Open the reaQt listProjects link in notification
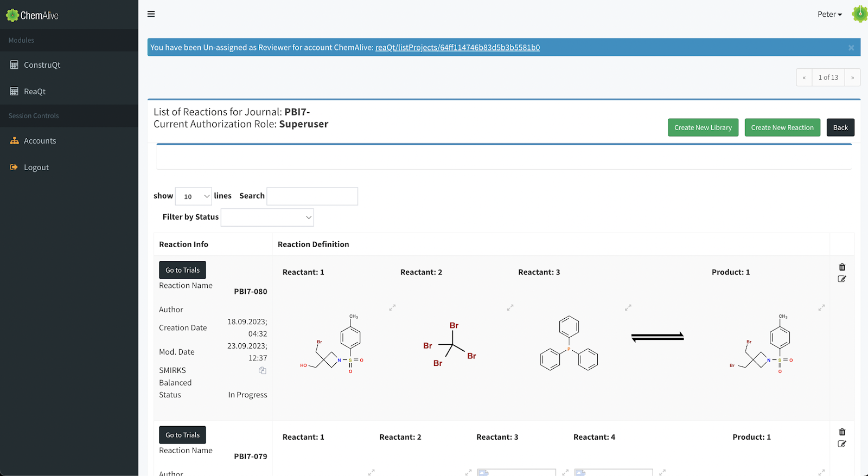 point(457,48)
